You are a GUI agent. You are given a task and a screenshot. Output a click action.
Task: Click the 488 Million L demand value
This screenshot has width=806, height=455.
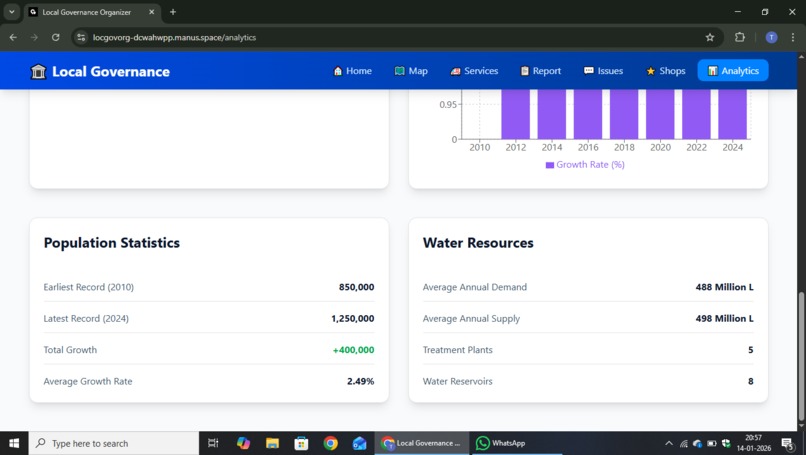pos(724,287)
